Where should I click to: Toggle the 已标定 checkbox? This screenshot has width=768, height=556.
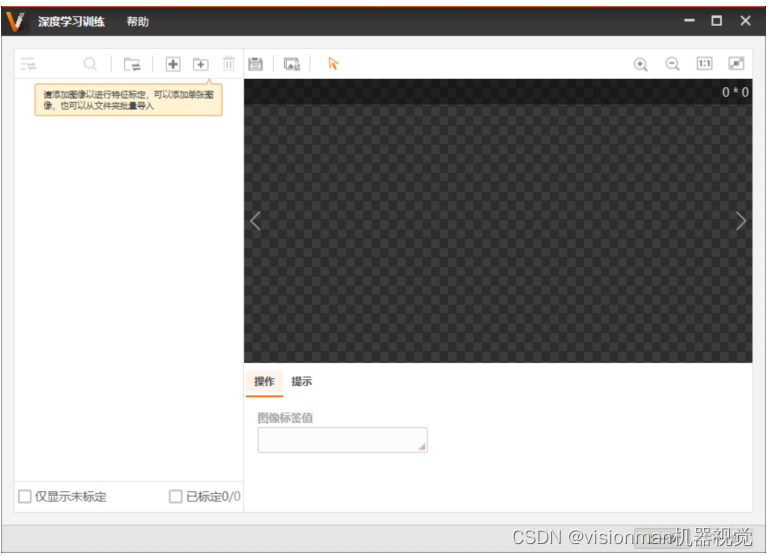click(x=176, y=497)
